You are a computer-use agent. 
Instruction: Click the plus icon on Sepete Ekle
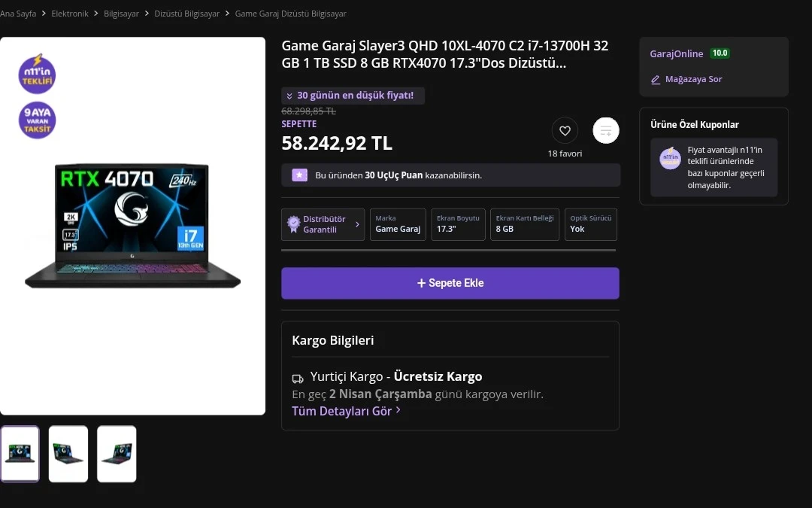click(x=422, y=283)
